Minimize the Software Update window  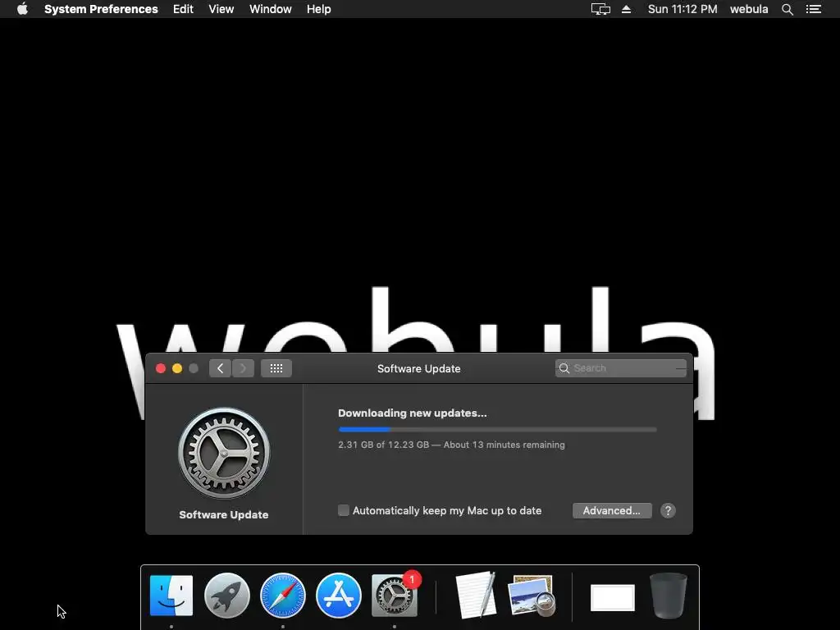tap(177, 368)
